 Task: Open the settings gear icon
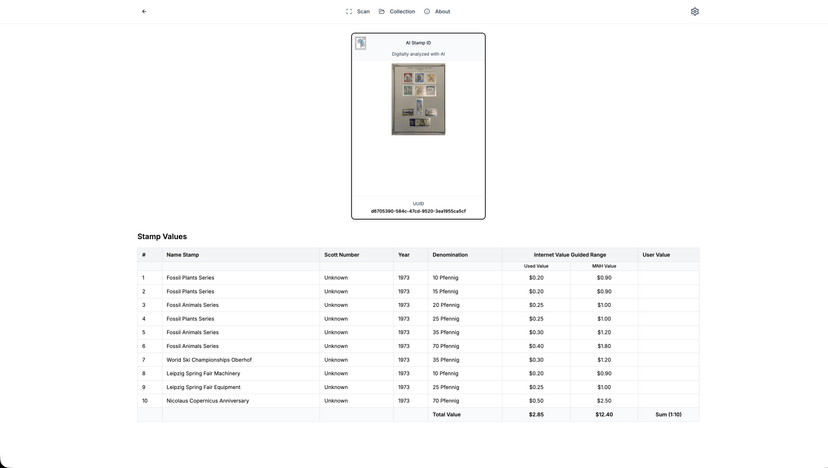695,12
